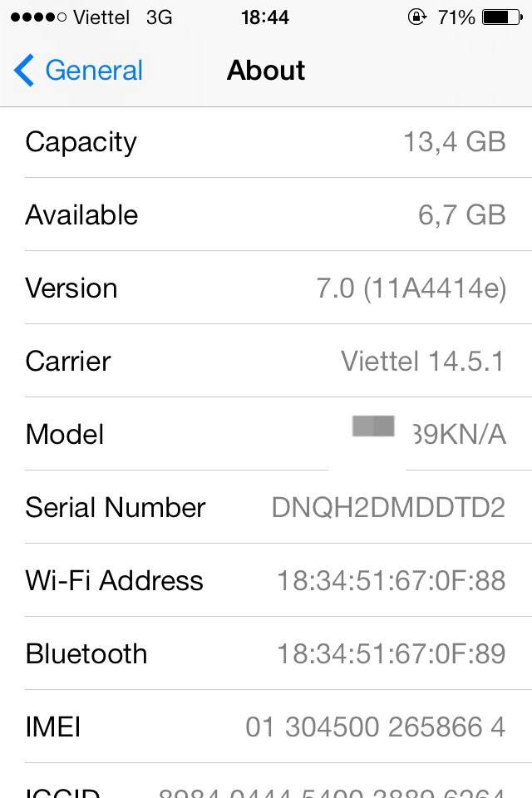Tap the Version number 7.0 (11A4414e)
This screenshot has width=532, height=798.
tap(411, 288)
